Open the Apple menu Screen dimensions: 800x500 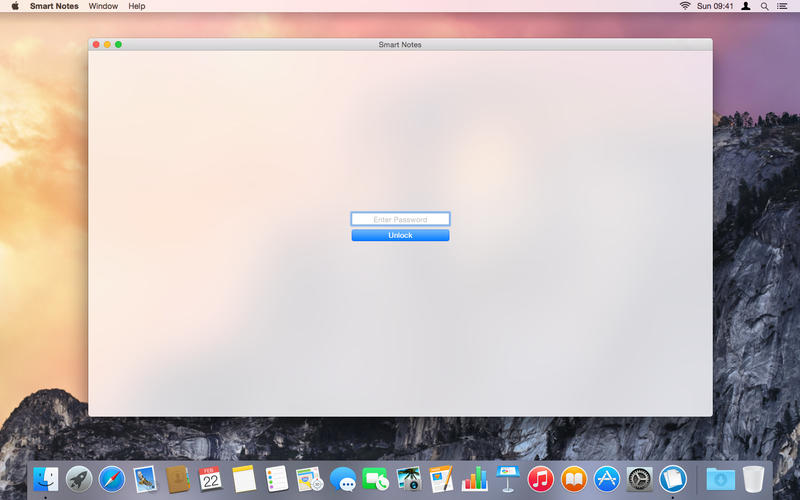(x=15, y=6)
